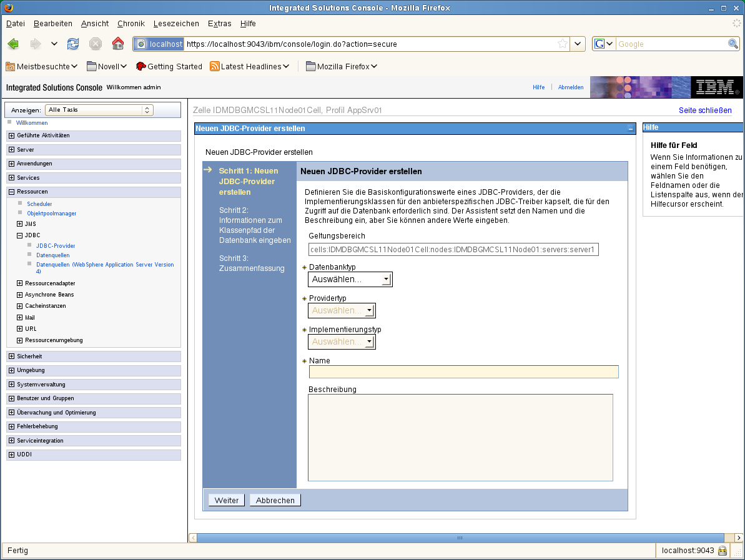Open the Ansicht menu

tap(94, 24)
